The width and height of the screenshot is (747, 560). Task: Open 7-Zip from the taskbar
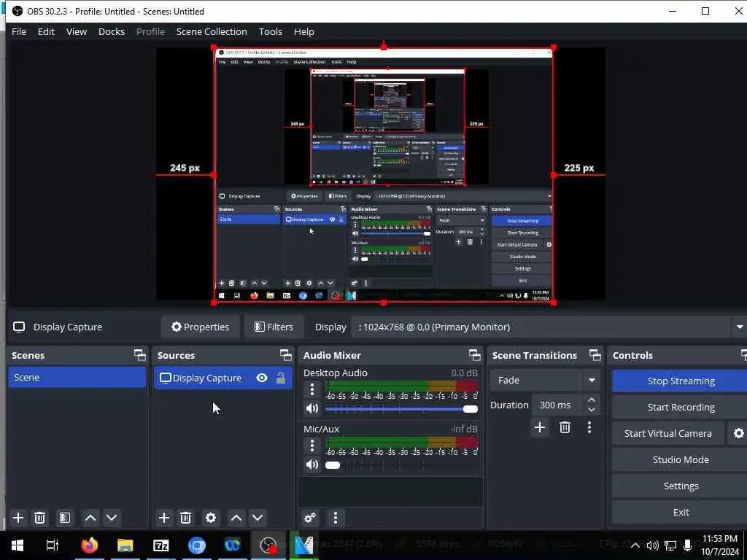[x=161, y=545]
